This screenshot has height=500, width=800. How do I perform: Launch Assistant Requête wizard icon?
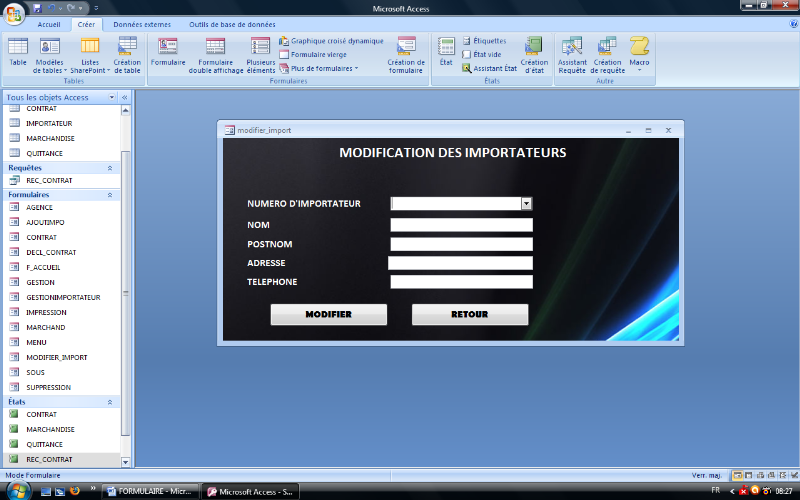572,52
